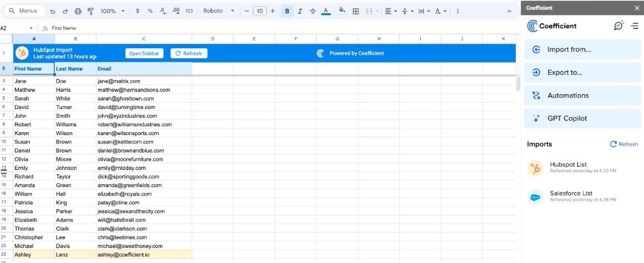The width and height of the screenshot is (644, 263).
Task: Toggle Italic formatting
Action: (300, 11)
